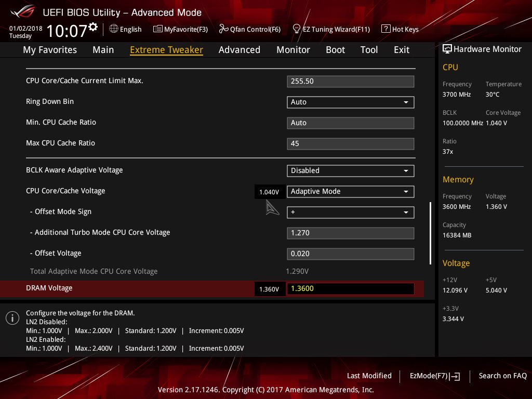Click the 10:07 clock display

pyautogui.click(x=67, y=31)
